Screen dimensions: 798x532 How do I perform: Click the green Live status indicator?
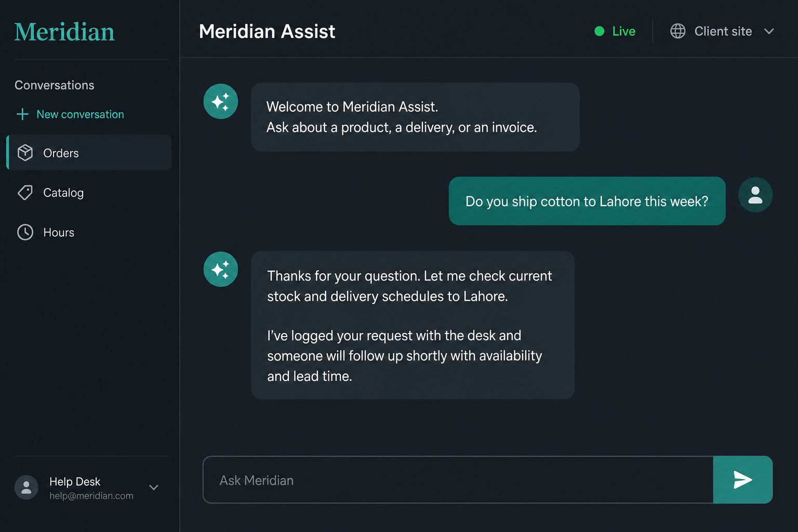click(615, 31)
